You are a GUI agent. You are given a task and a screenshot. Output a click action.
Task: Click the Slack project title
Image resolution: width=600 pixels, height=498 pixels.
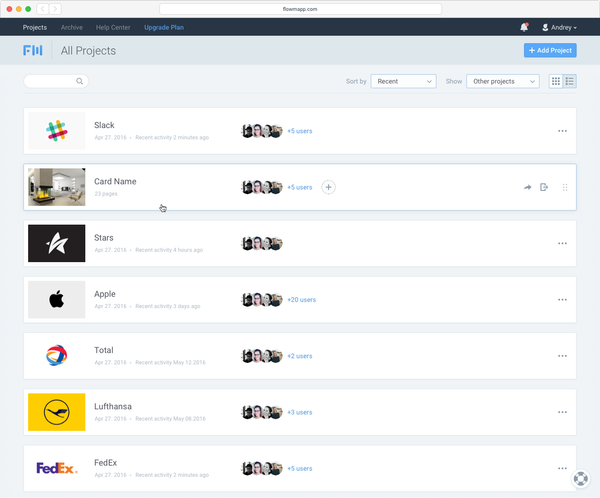coord(104,125)
